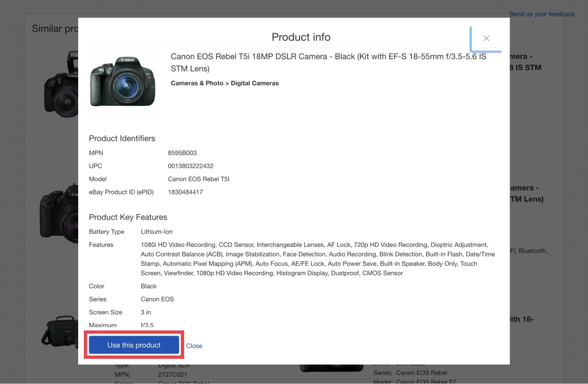Click the Product Identifiers heading
The width and height of the screenshot is (588, 384).
122,138
